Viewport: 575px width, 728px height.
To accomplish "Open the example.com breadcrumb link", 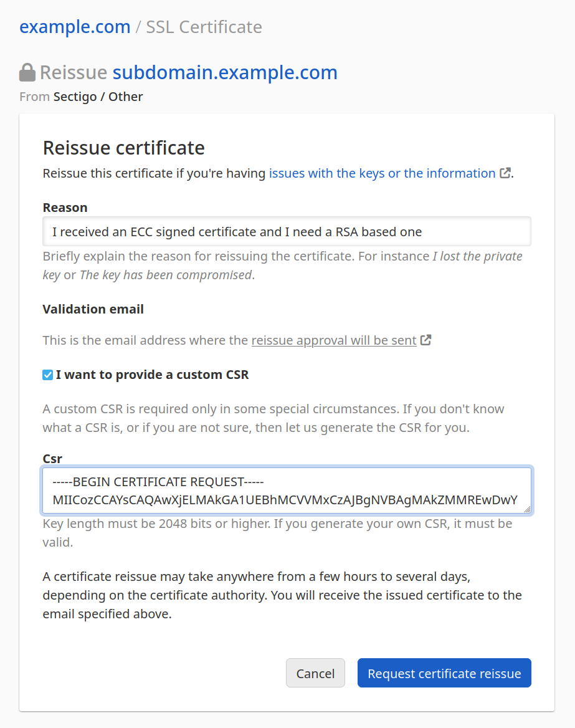I will click(75, 27).
